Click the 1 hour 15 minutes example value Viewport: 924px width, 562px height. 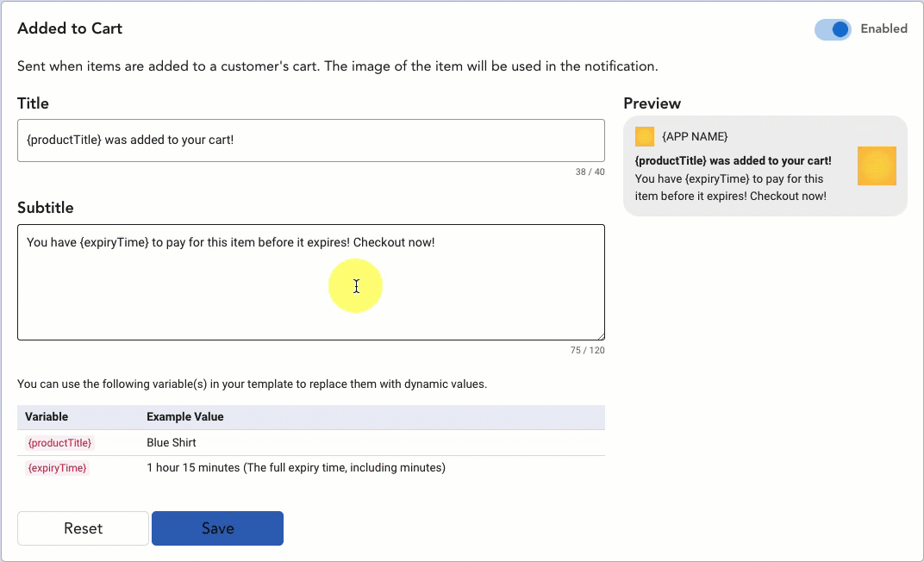click(x=296, y=468)
